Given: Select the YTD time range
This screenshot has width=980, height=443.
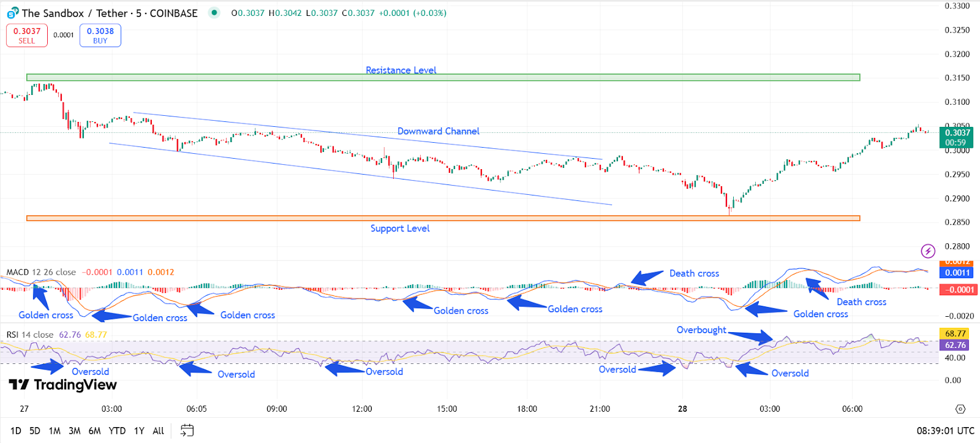Looking at the screenshot, I should tap(117, 431).
